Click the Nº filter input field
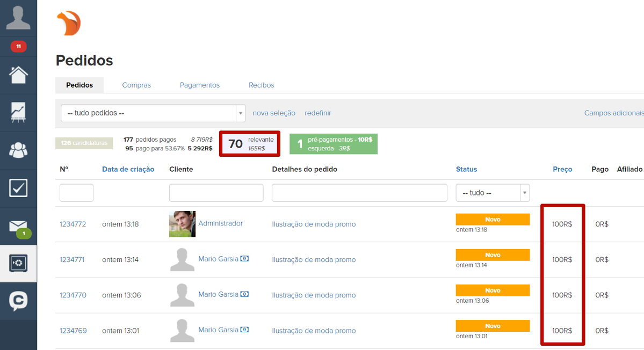 [76, 193]
